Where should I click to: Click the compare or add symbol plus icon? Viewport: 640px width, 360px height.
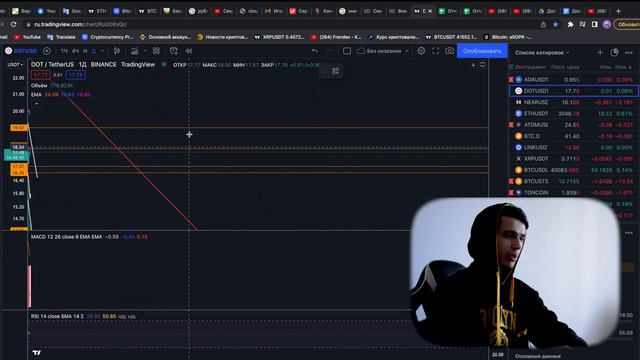click(47, 51)
